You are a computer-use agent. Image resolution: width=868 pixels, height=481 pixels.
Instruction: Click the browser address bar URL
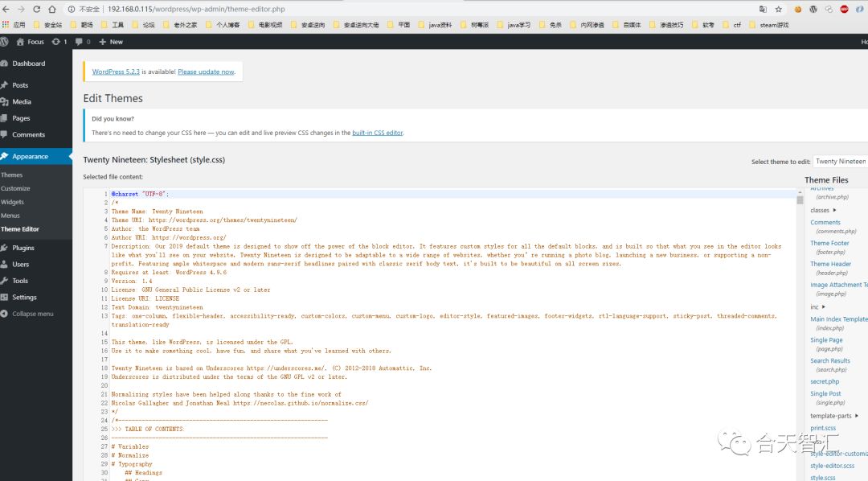(x=196, y=9)
